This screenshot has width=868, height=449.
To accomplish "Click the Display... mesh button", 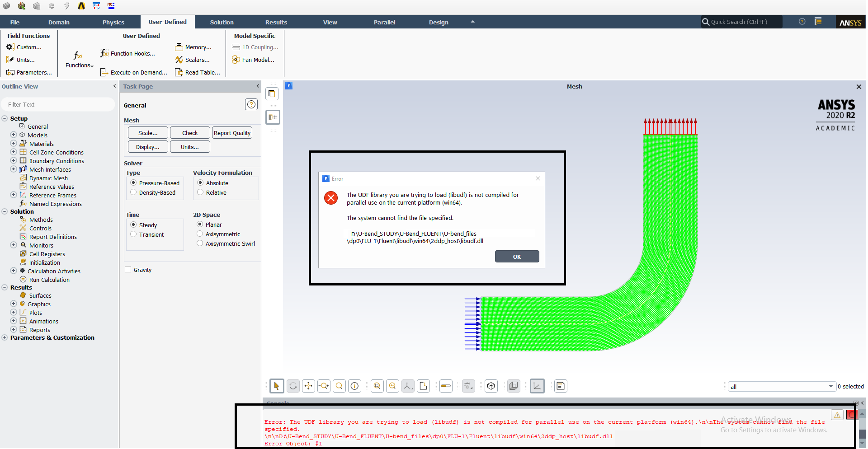I will coord(148,147).
